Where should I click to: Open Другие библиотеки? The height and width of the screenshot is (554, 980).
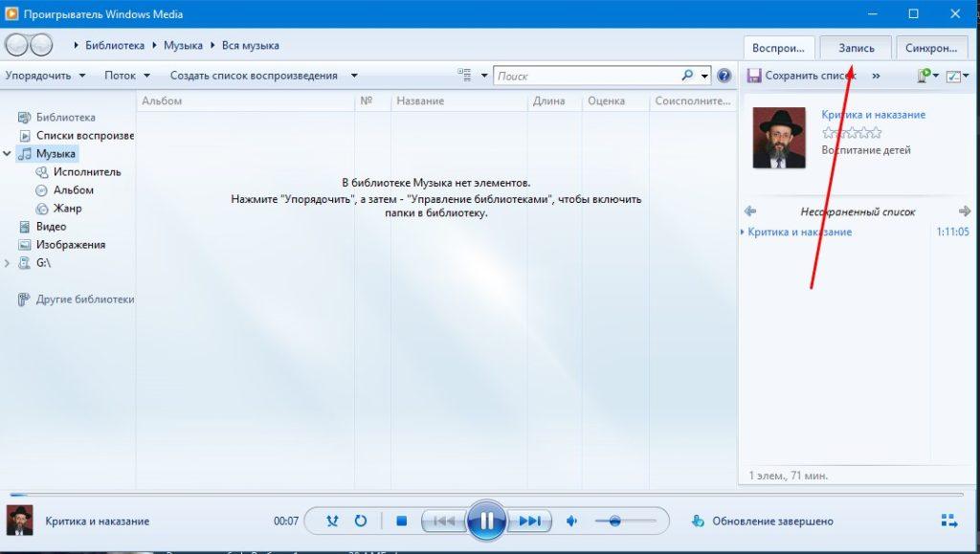[x=77, y=299]
